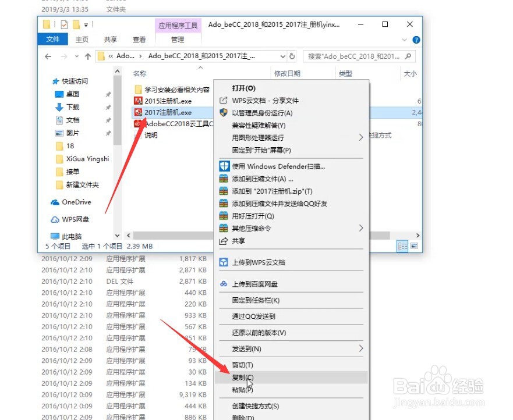Click the Back navigation arrow

click(48, 56)
